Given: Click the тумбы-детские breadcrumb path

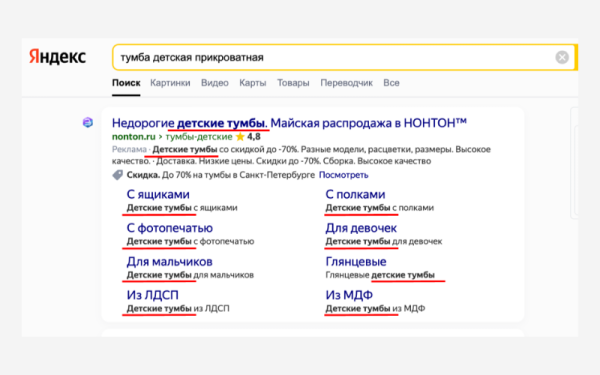Looking at the screenshot, I should tap(199, 137).
